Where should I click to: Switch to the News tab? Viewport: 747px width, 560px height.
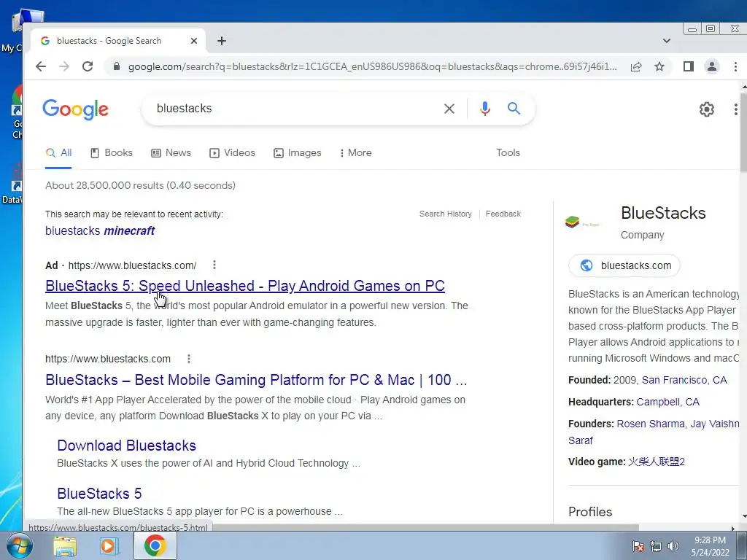coord(171,153)
